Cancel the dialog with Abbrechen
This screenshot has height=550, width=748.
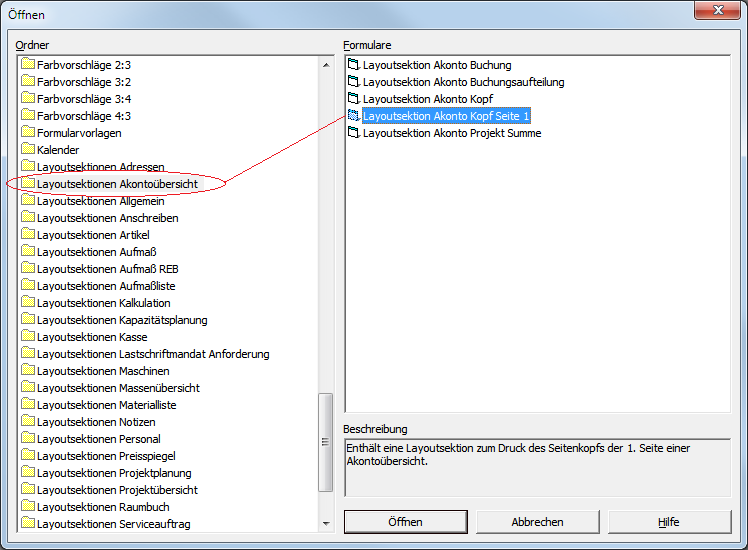point(538,522)
